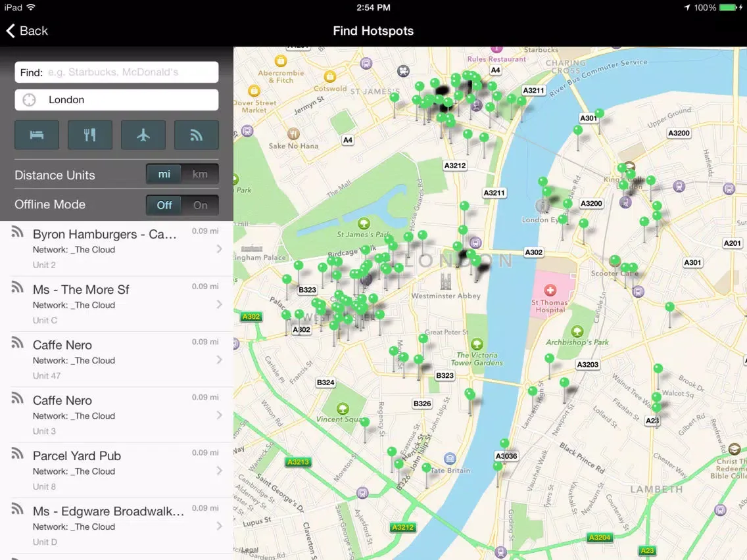
Task: Set distance units to mi
Action: [164, 174]
